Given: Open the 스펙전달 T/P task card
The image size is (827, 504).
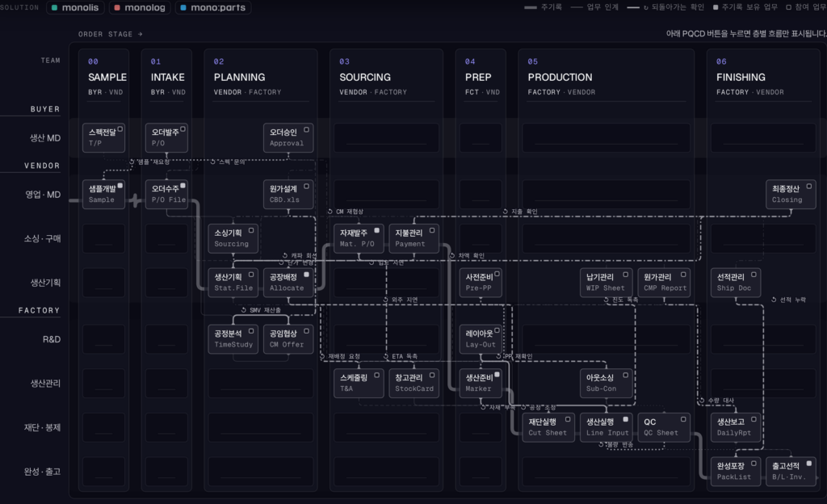Looking at the screenshot, I should click(x=103, y=137).
